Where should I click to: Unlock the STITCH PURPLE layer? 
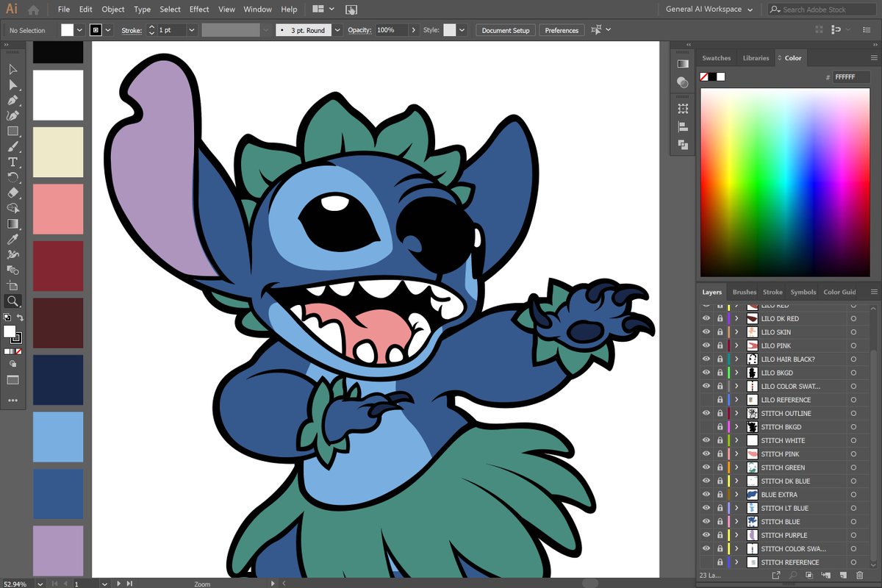tap(720, 535)
